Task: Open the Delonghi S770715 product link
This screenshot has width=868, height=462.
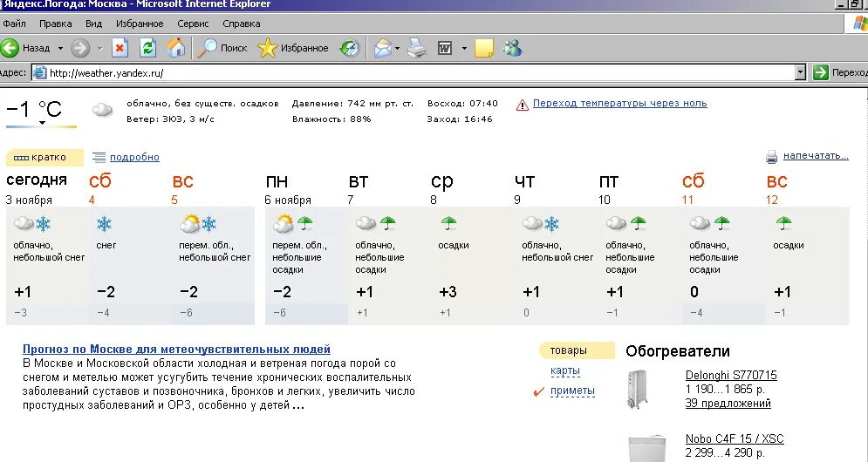Action: [731, 375]
